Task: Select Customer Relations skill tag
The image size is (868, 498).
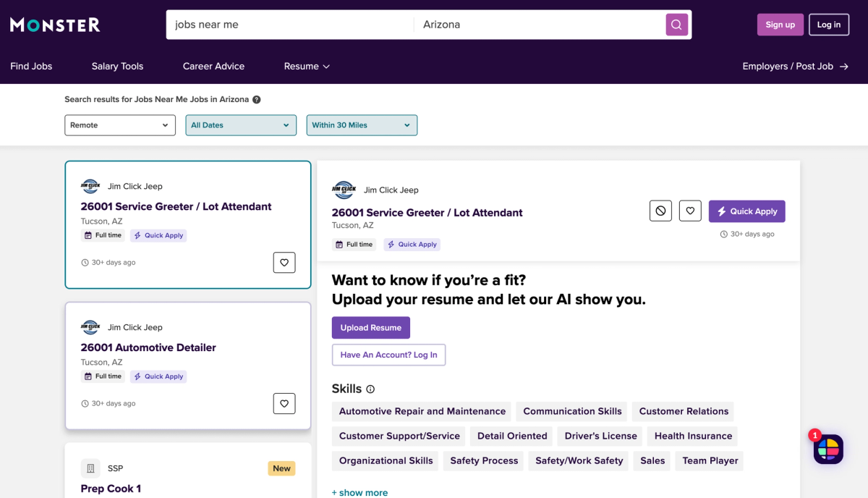Action: click(x=684, y=412)
